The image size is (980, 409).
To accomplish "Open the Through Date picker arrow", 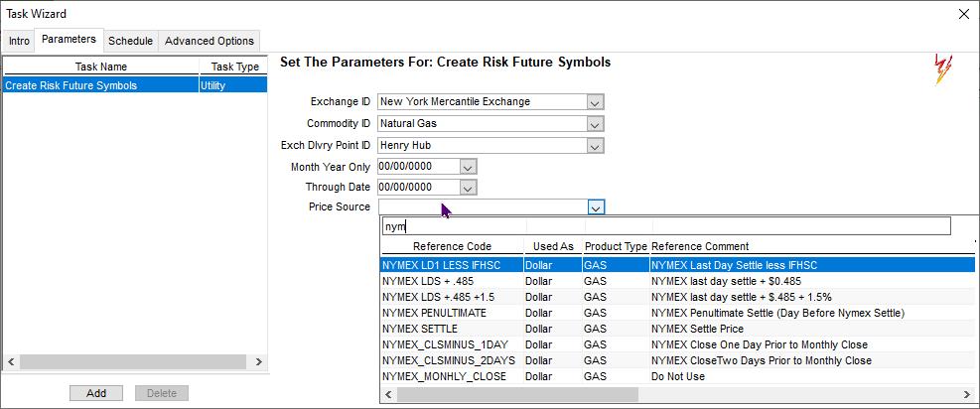I will [x=469, y=187].
